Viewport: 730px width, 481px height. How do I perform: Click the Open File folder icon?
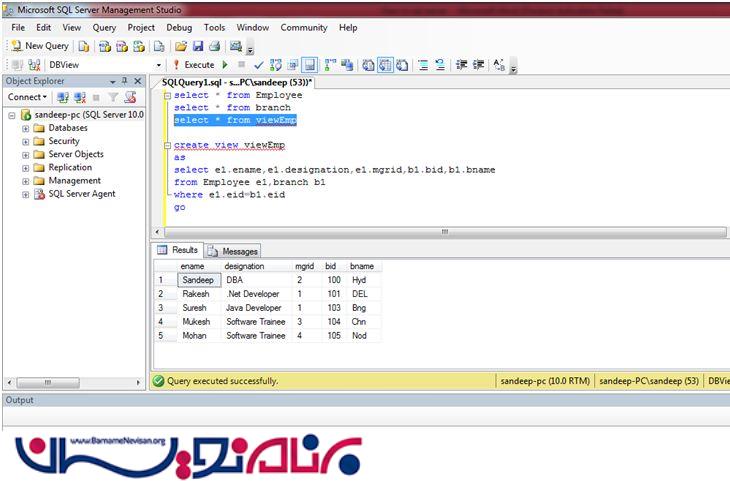[x=180, y=46]
